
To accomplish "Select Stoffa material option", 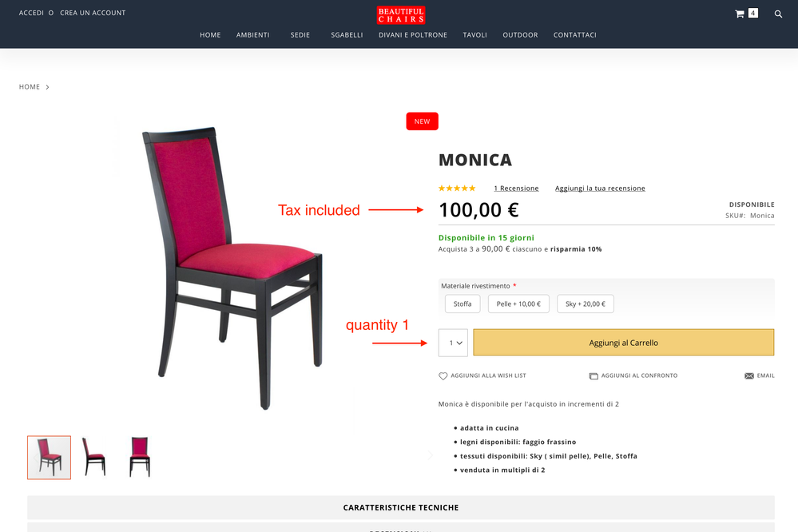I will click(x=463, y=304).
